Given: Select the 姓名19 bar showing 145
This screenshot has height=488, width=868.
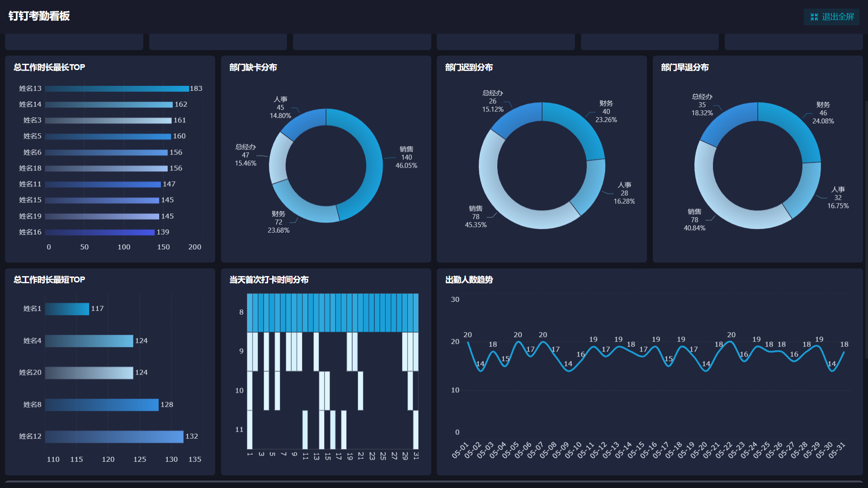Looking at the screenshot, I should pyautogui.click(x=102, y=216).
